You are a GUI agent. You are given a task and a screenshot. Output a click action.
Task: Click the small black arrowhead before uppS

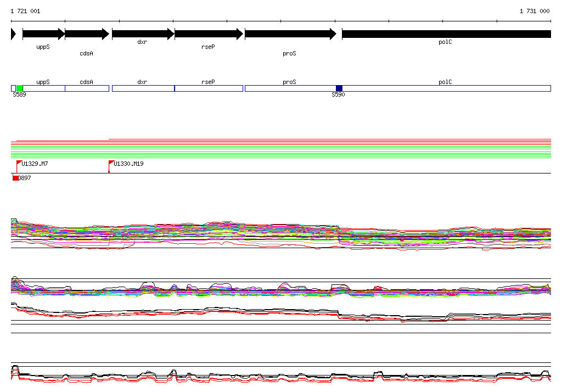click(14, 34)
